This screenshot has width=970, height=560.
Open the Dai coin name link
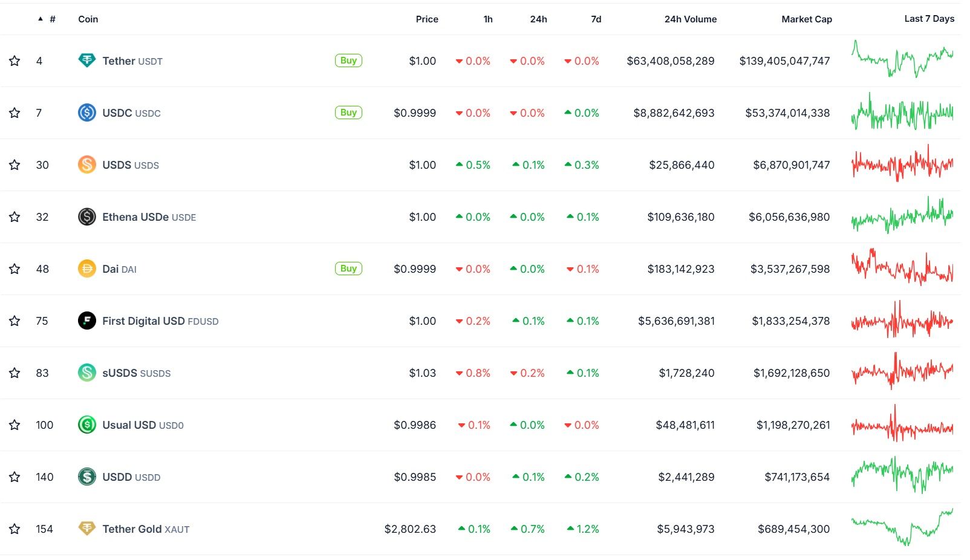[x=119, y=269]
